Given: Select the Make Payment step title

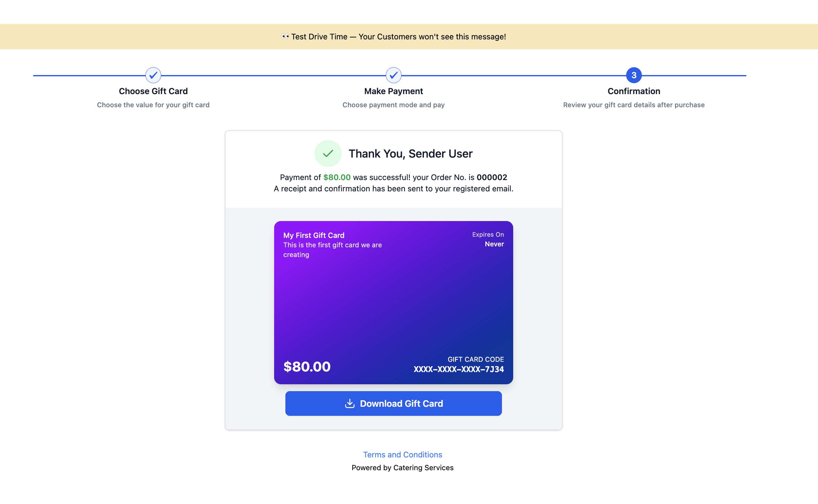Looking at the screenshot, I should 394,91.
